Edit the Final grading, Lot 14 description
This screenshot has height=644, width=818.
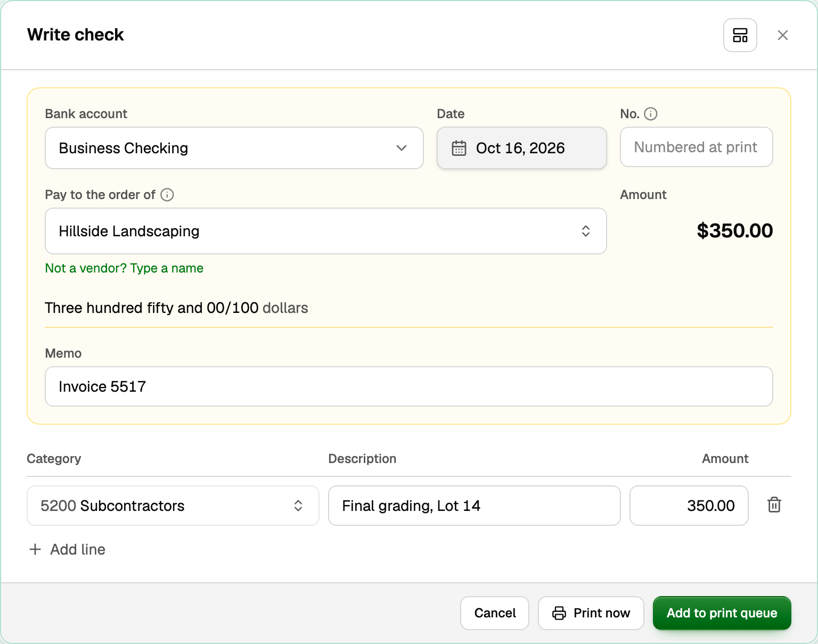475,506
